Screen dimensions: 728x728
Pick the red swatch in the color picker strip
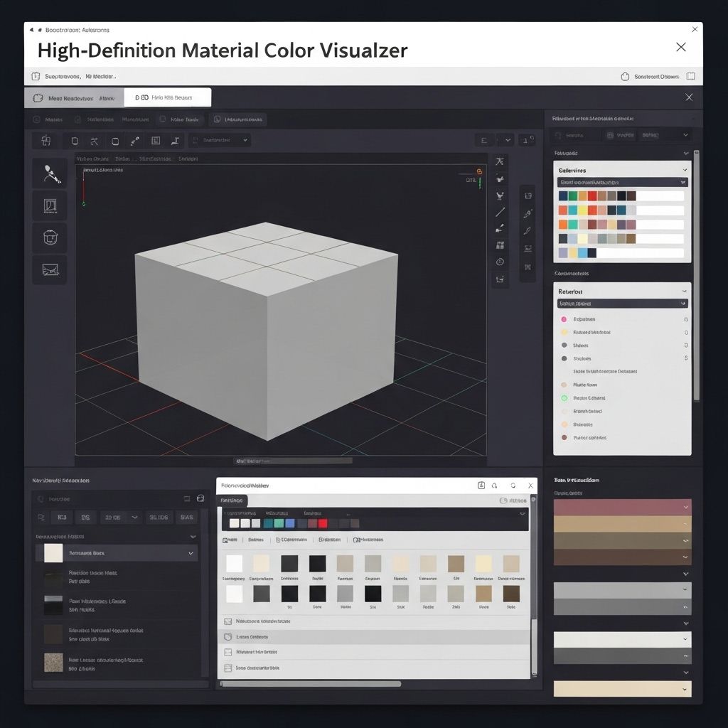tap(323, 523)
